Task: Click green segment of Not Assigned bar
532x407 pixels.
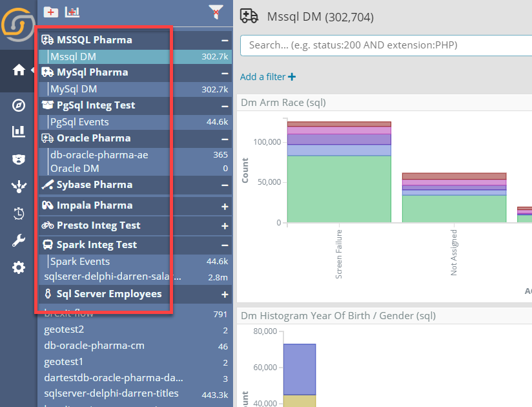Action: [454, 209]
